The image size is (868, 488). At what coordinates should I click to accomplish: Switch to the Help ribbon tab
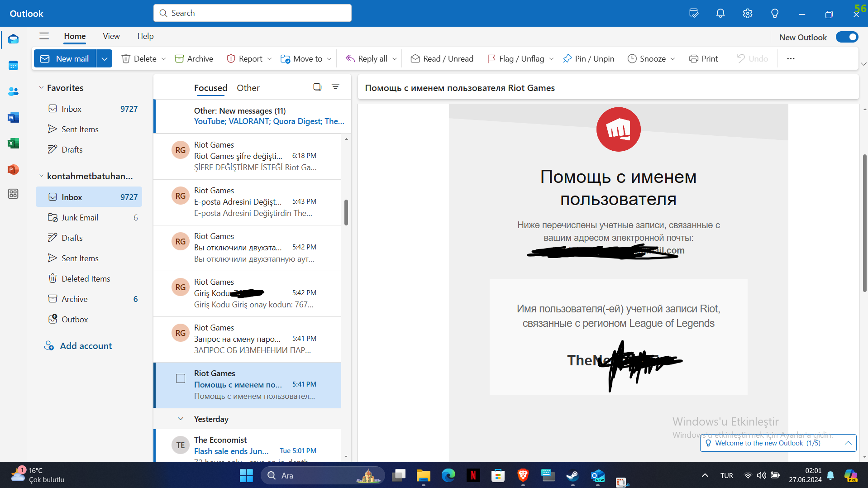pyautogui.click(x=145, y=36)
